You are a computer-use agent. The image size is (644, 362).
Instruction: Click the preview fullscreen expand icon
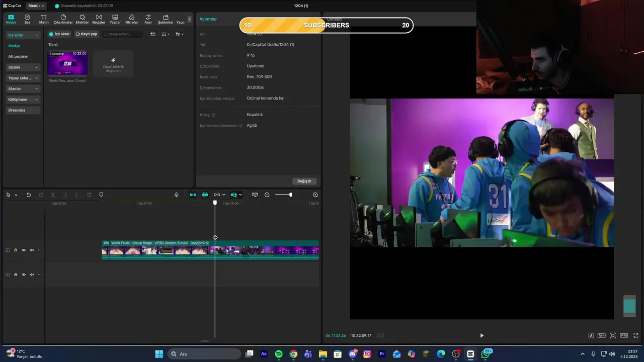[636, 335]
